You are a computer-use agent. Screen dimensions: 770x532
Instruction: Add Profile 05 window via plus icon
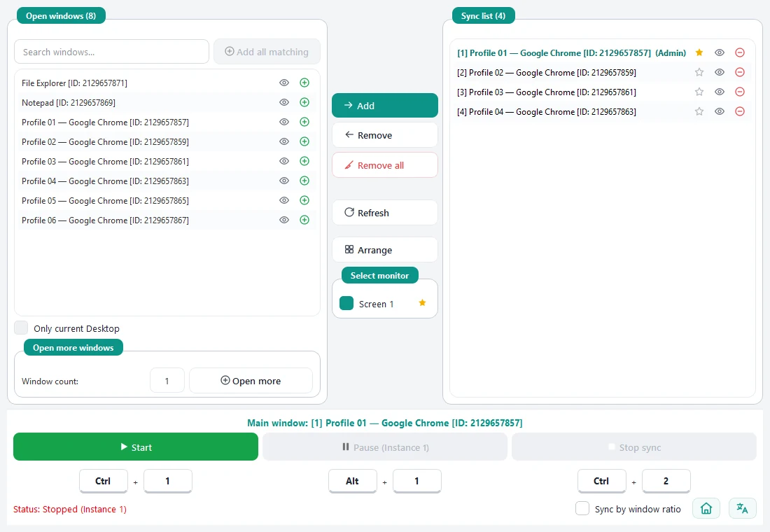point(304,200)
